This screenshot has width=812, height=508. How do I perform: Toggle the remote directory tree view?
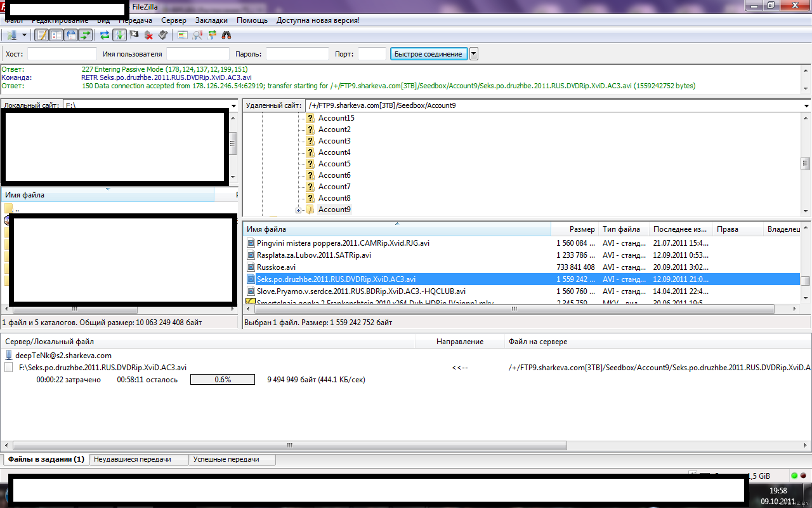click(x=70, y=35)
